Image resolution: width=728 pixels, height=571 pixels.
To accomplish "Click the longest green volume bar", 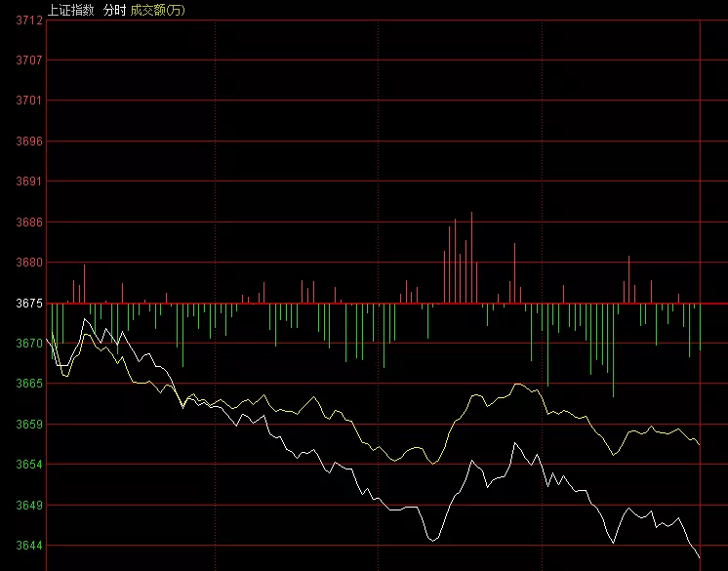I will [x=613, y=349].
